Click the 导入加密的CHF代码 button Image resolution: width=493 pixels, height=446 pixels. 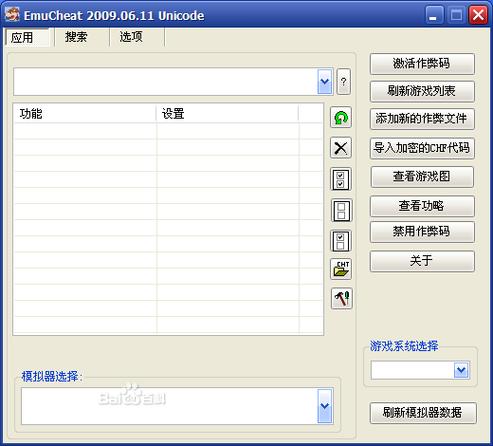[x=422, y=148]
